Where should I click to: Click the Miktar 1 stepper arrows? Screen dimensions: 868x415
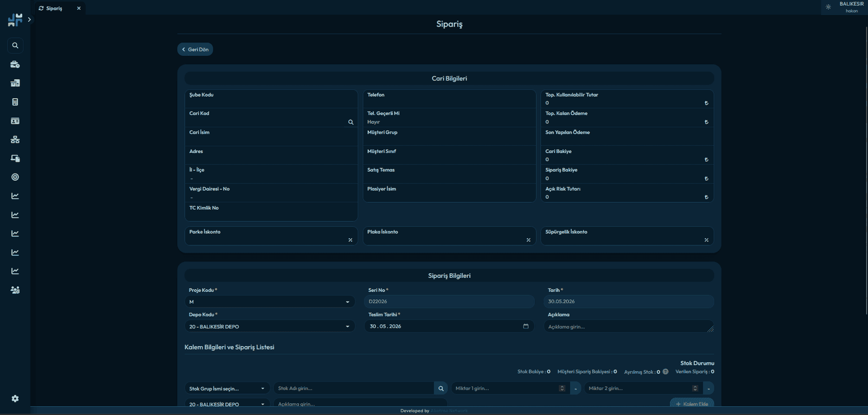tap(562, 388)
